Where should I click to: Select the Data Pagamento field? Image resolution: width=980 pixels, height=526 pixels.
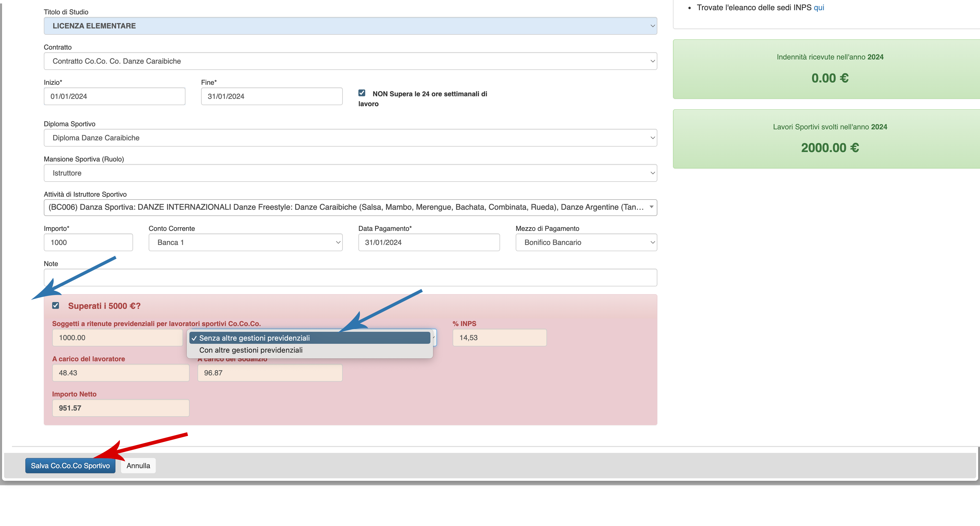click(429, 242)
